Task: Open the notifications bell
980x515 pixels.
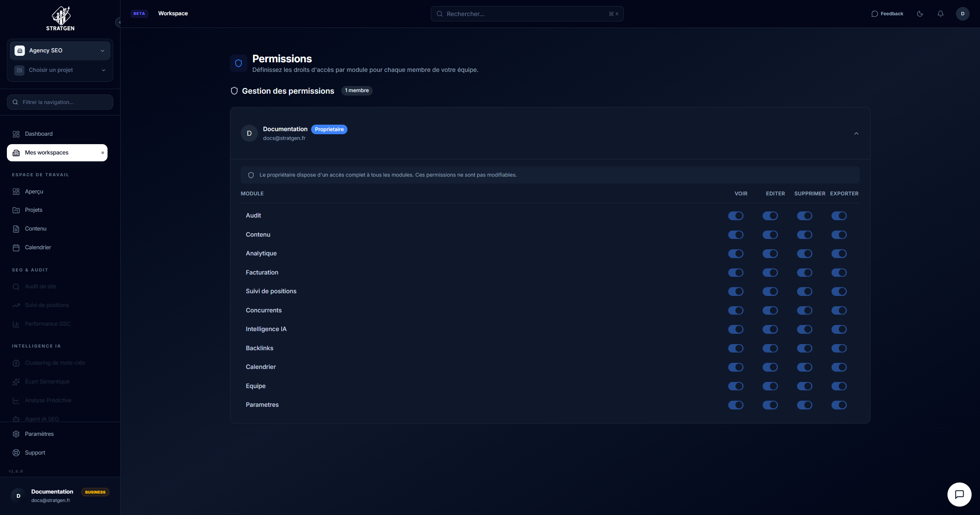Action: point(941,14)
